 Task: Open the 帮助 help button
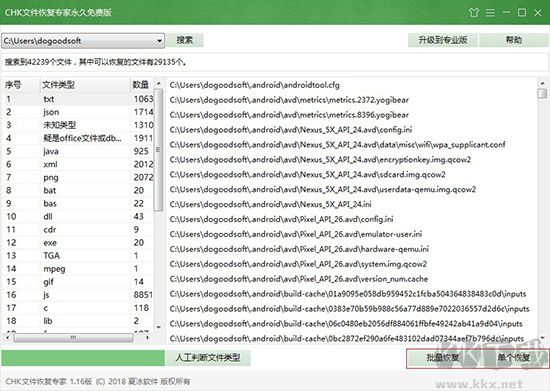(514, 40)
